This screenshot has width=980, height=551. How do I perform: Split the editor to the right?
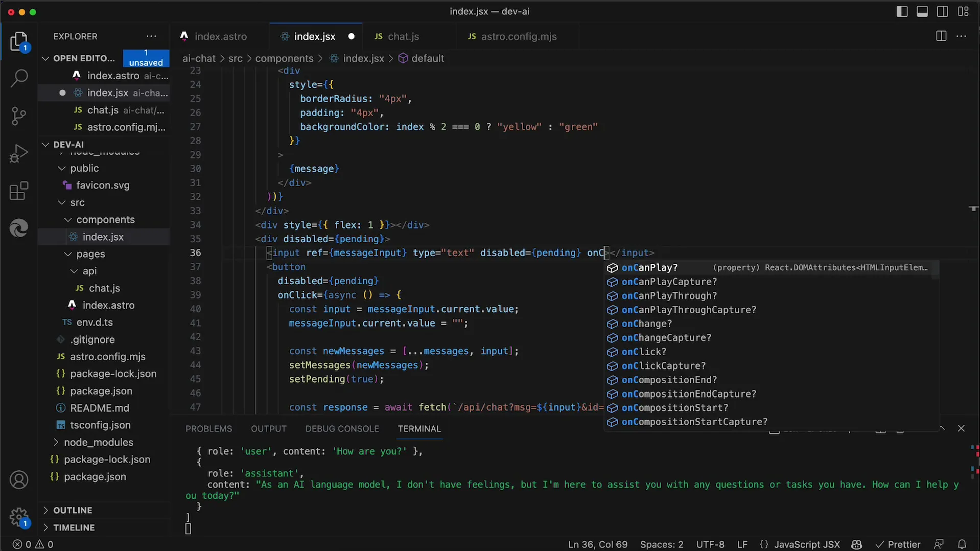(x=941, y=36)
